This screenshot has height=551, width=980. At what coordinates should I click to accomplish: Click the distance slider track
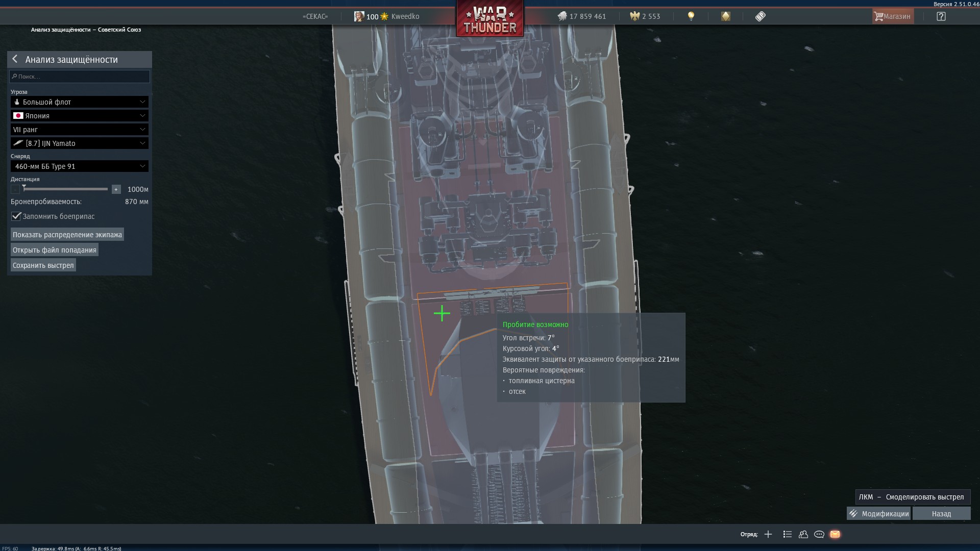pos(65,189)
